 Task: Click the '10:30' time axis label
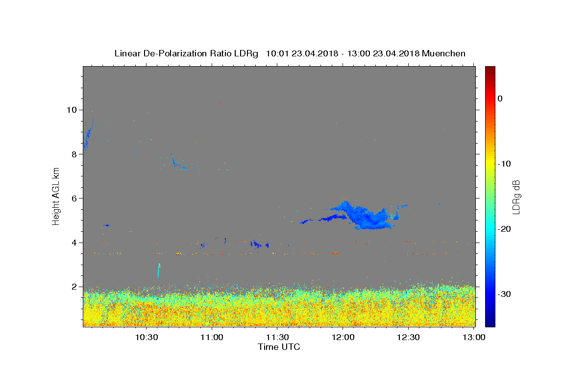[147, 337]
